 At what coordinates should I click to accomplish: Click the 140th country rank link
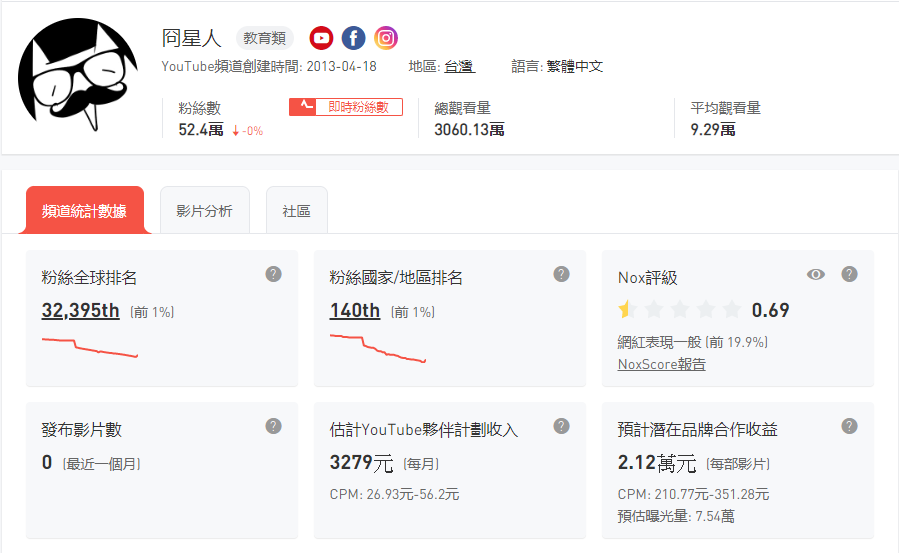coord(354,311)
